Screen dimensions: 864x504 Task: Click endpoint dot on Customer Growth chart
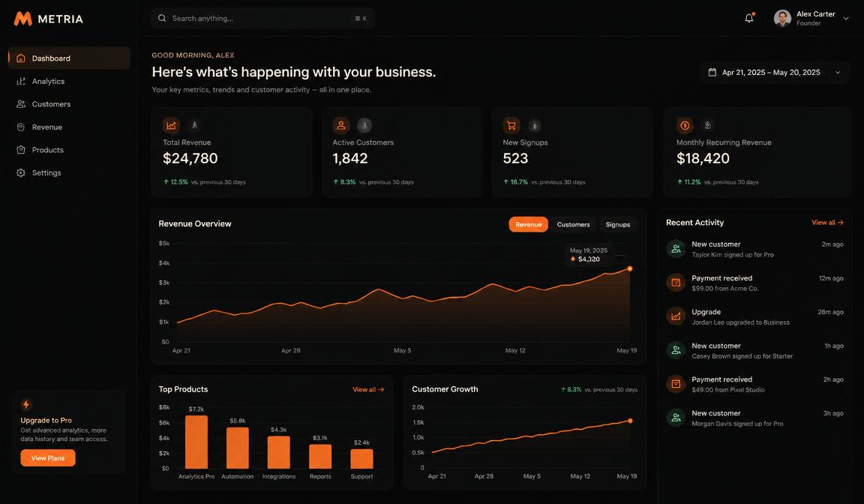(x=630, y=421)
